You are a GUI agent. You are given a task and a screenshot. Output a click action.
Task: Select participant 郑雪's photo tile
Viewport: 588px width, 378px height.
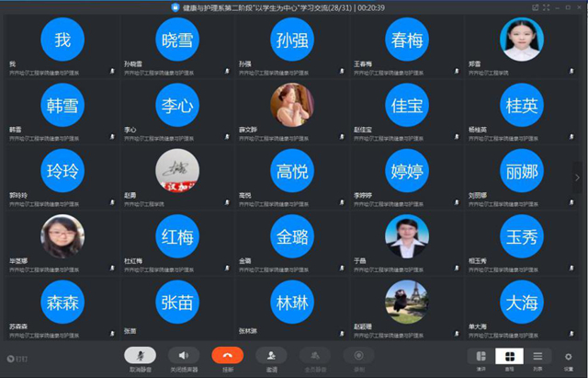point(522,40)
